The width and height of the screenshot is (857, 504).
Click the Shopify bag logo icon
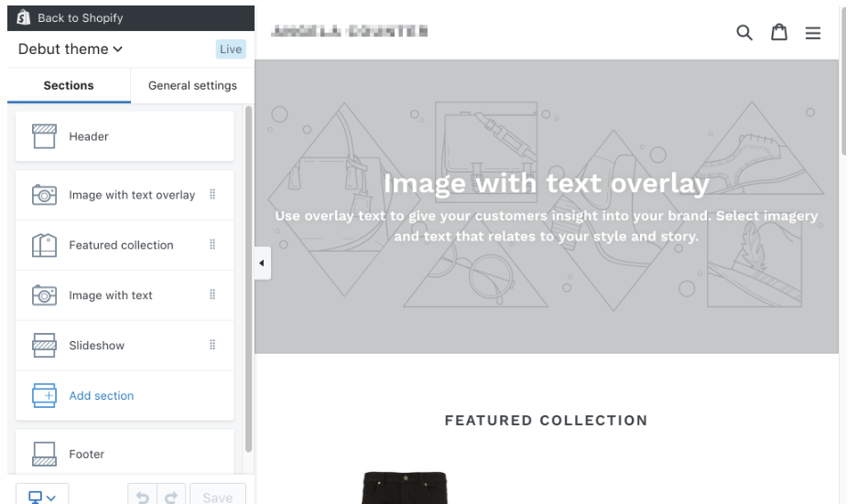[23, 17]
